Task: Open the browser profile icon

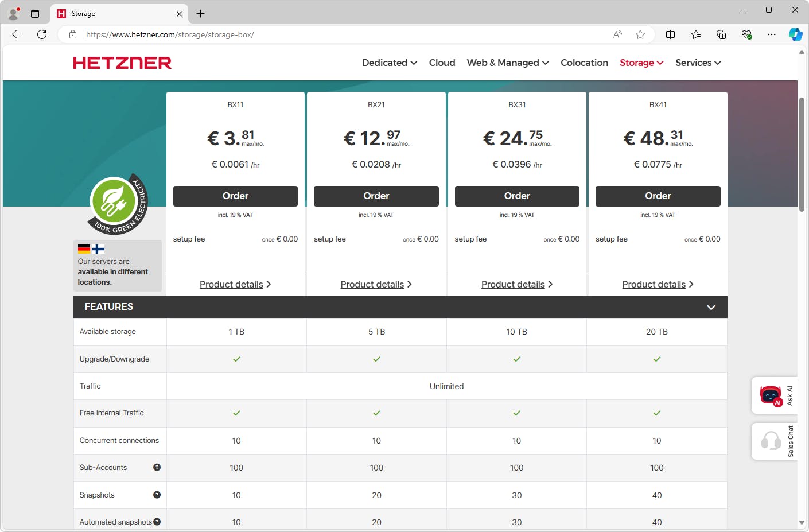Action: (x=14, y=13)
